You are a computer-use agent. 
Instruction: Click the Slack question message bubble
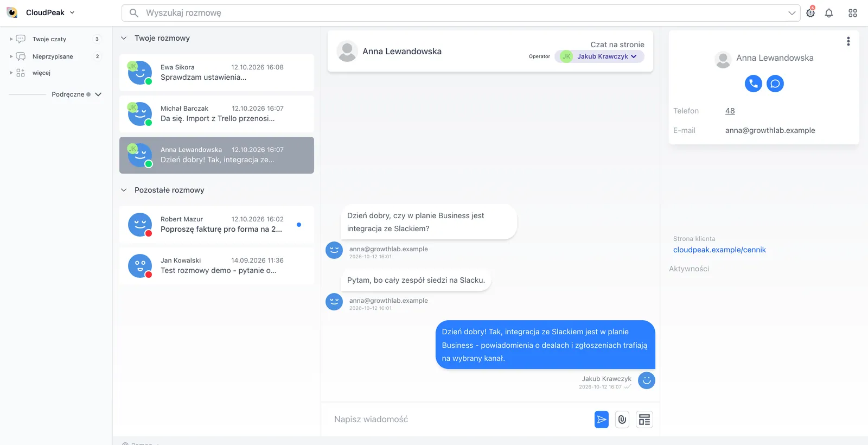[429, 222]
